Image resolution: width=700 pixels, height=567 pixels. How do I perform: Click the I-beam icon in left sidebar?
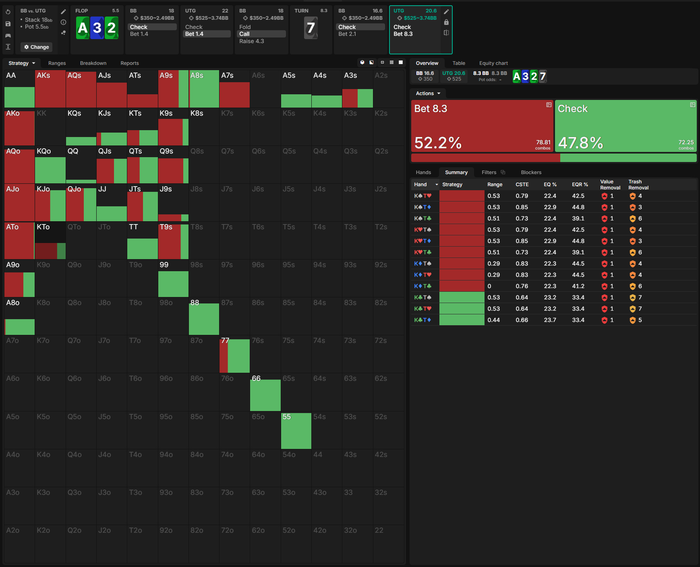pyautogui.click(x=8, y=47)
